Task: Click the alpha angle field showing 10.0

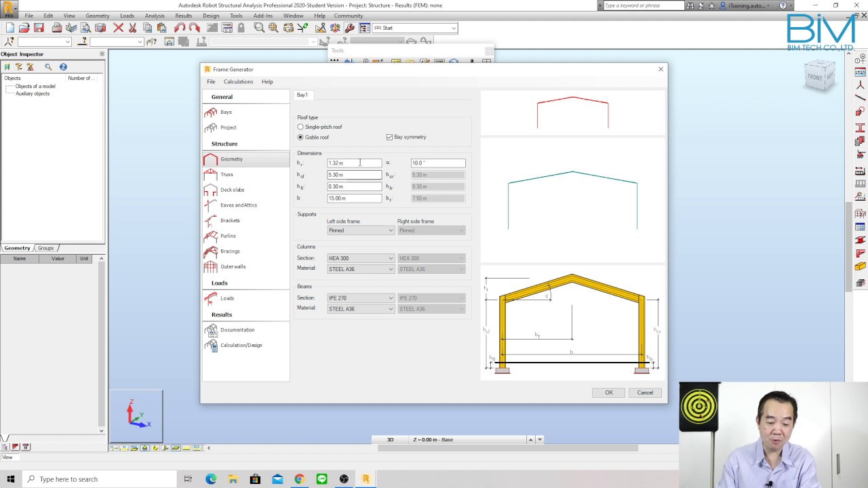Action: (438, 163)
